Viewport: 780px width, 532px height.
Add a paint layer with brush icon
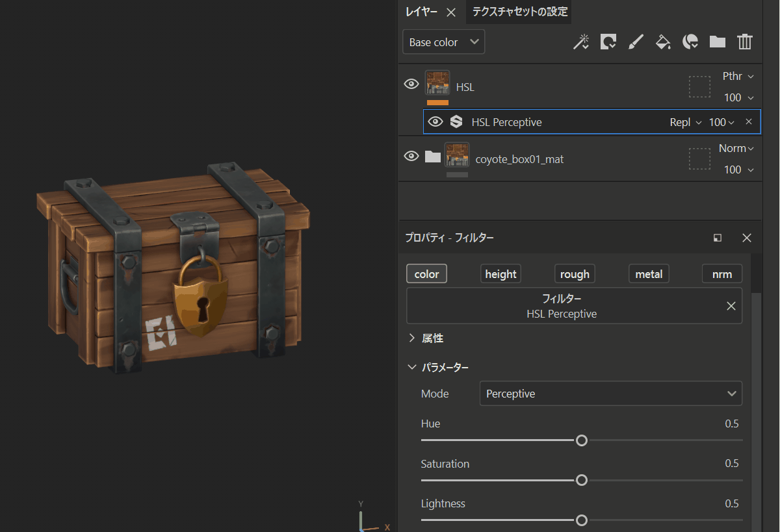tap(636, 42)
